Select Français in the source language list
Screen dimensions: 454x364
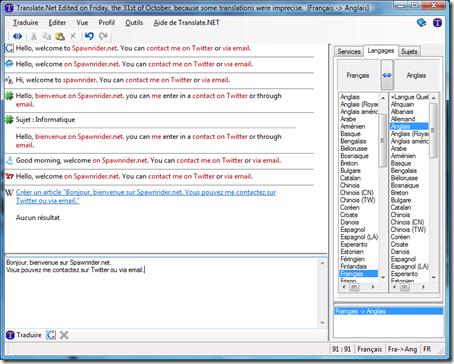[x=359, y=274]
